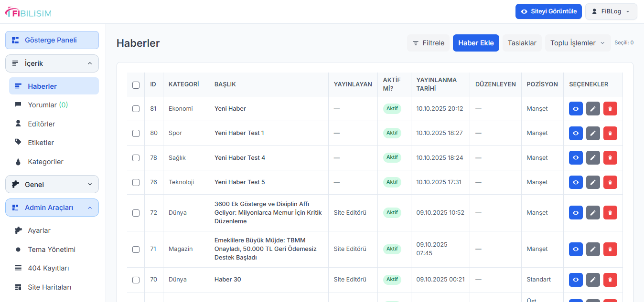This screenshot has width=644, height=302.
Task: View the ID 72 Dünya news item
Action: (x=576, y=213)
